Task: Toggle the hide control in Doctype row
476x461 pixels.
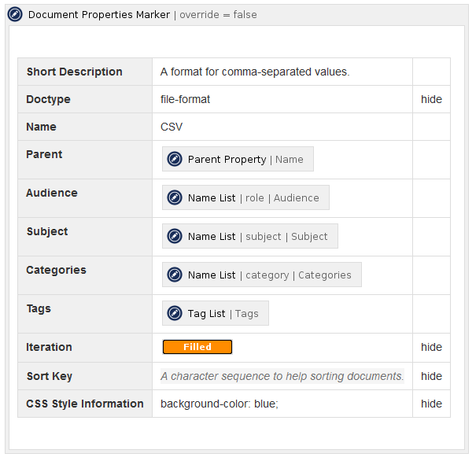Action: (431, 99)
